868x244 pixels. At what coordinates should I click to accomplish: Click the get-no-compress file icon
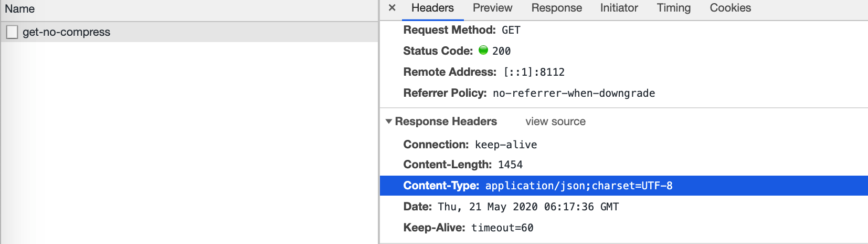pyautogui.click(x=12, y=32)
